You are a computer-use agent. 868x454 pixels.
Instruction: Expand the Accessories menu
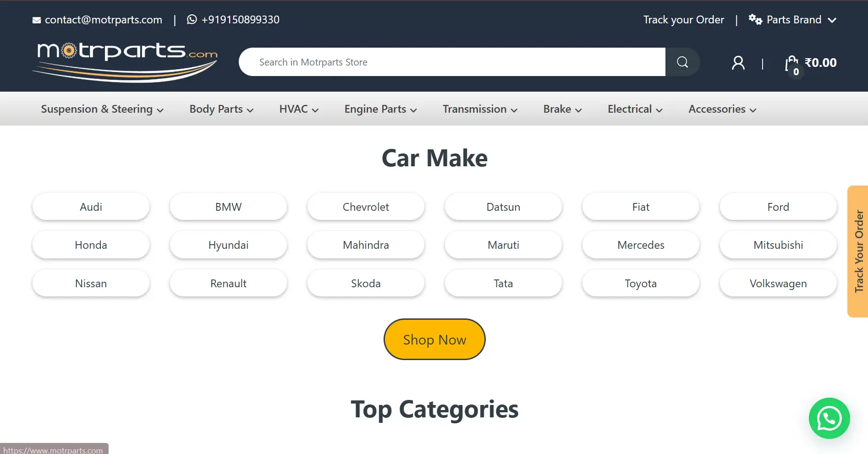[x=722, y=109]
